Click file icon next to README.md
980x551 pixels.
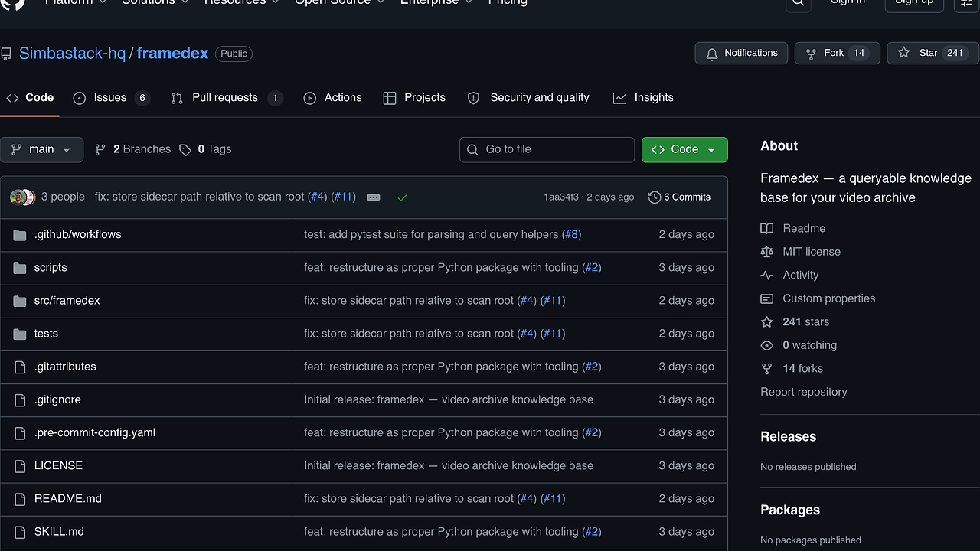[x=20, y=498]
